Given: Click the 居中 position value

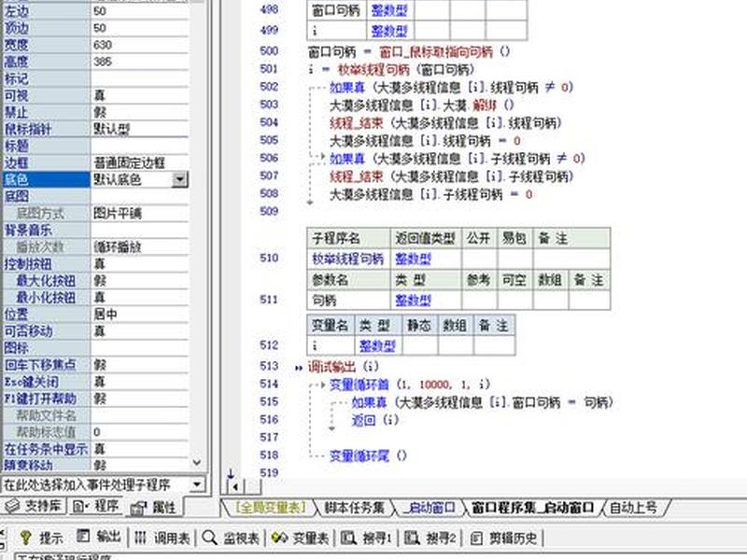Looking at the screenshot, I should pos(106,315).
